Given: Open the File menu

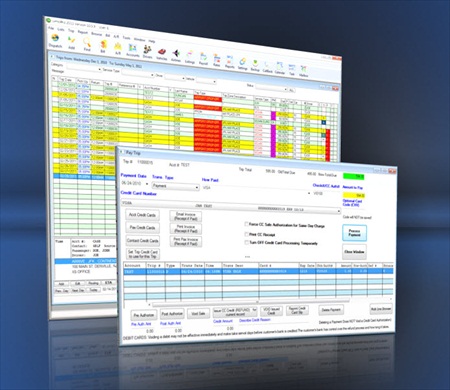Looking at the screenshot, I should [51, 28].
